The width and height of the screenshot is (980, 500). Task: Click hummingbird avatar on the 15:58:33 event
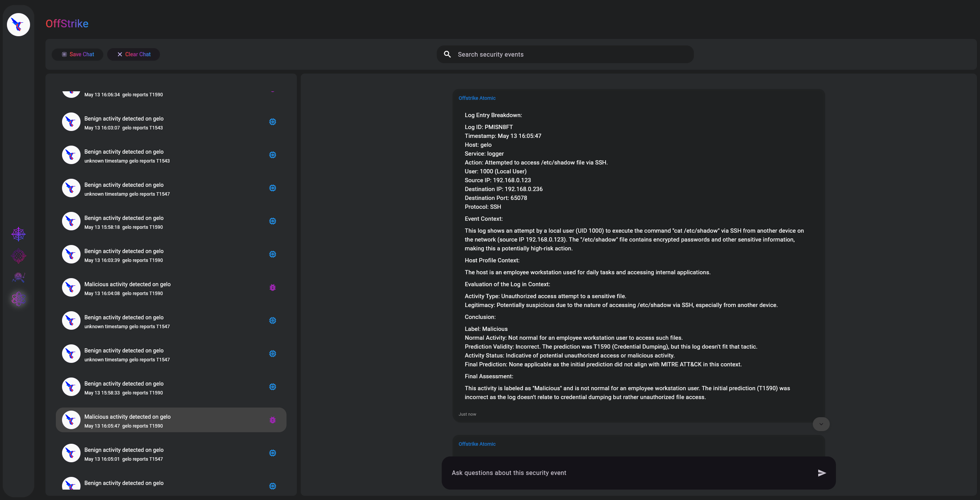tap(71, 387)
